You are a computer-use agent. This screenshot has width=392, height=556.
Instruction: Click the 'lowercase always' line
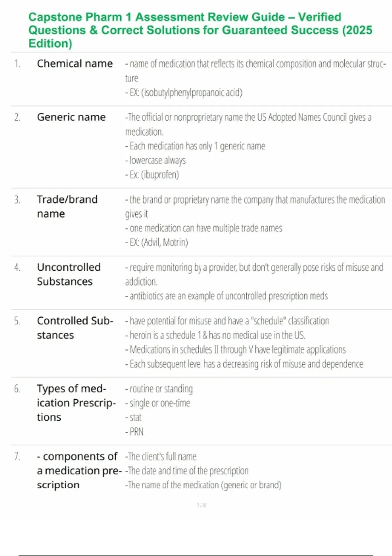pos(155,160)
